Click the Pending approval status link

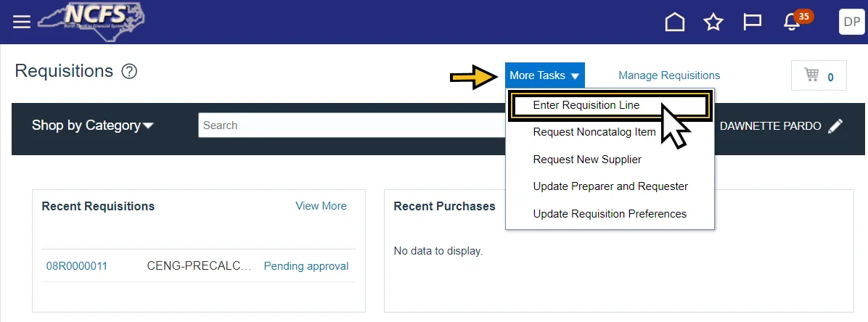[x=306, y=266]
